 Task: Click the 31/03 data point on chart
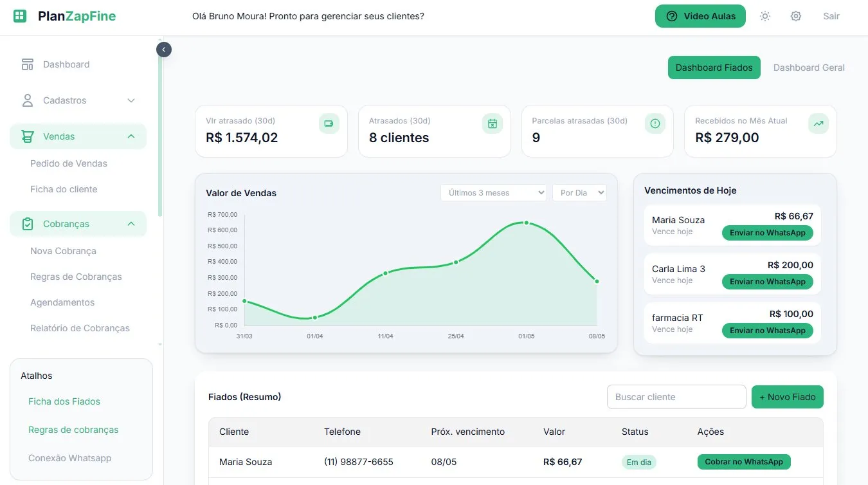point(244,301)
